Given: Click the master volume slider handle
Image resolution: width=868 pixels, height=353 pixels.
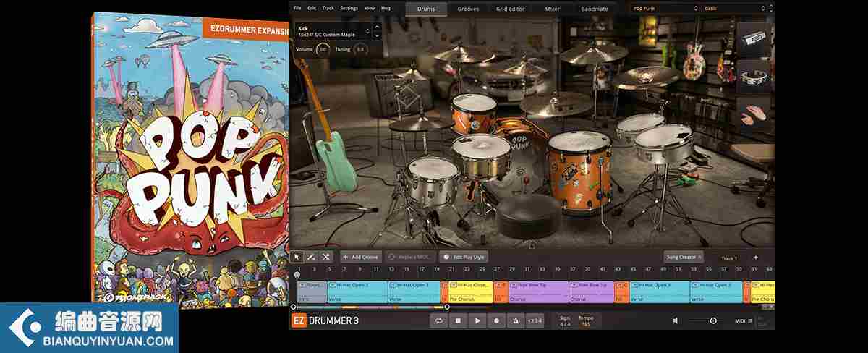Looking at the screenshot, I should (713, 320).
